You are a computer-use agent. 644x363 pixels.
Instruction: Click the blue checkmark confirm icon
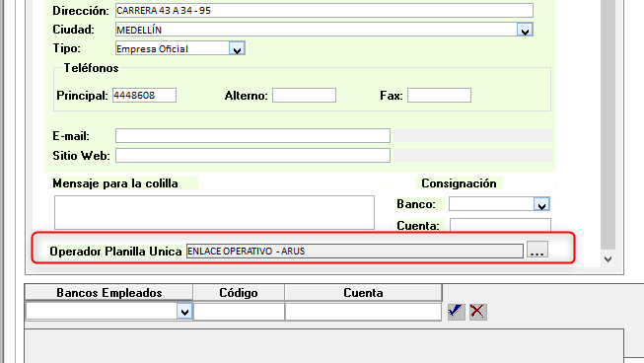click(x=456, y=312)
